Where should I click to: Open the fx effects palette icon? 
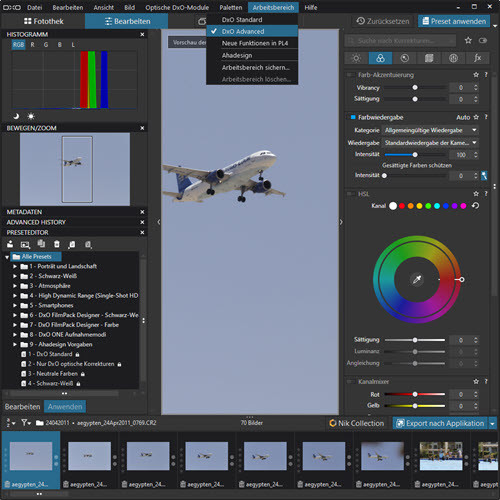478,58
